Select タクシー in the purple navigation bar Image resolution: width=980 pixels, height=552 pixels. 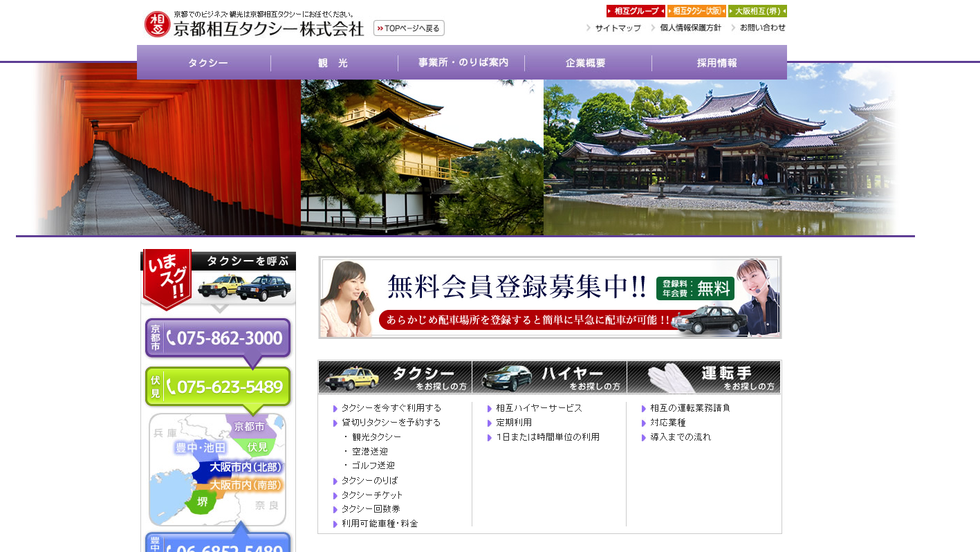point(208,63)
